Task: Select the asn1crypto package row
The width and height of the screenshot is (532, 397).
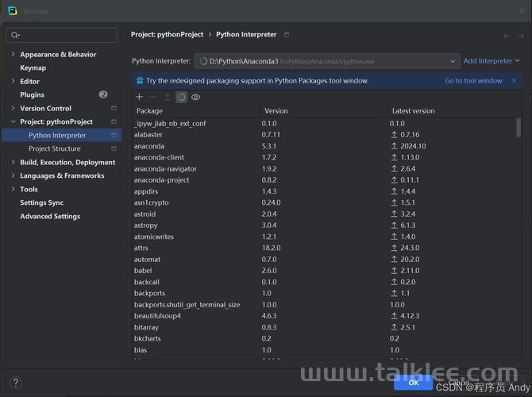Action: click(x=324, y=202)
